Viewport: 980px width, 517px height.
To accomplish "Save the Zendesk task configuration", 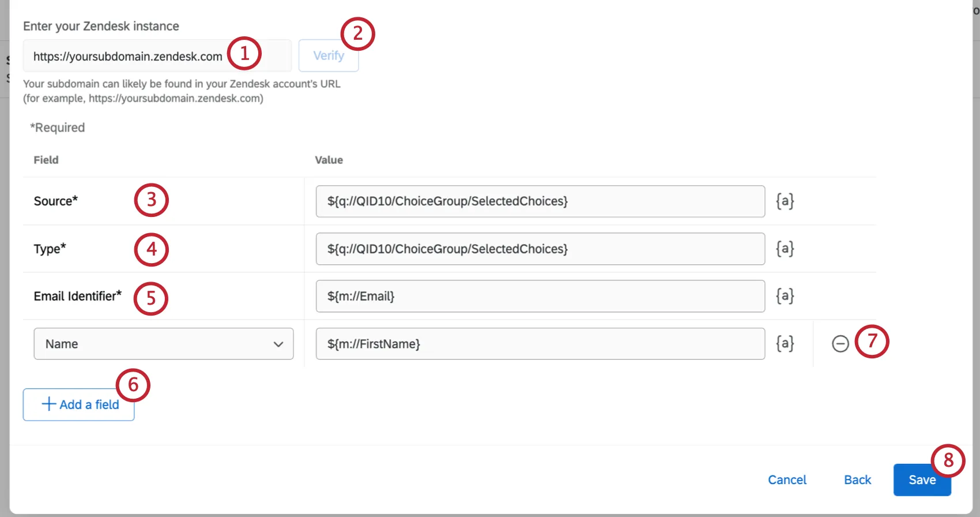I will point(922,480).
